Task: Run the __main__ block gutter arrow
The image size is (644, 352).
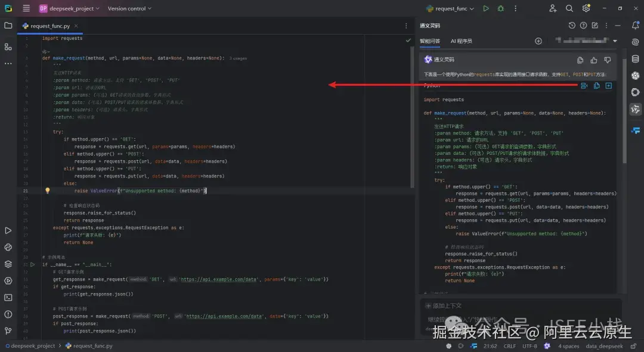Action: (32, 264)
